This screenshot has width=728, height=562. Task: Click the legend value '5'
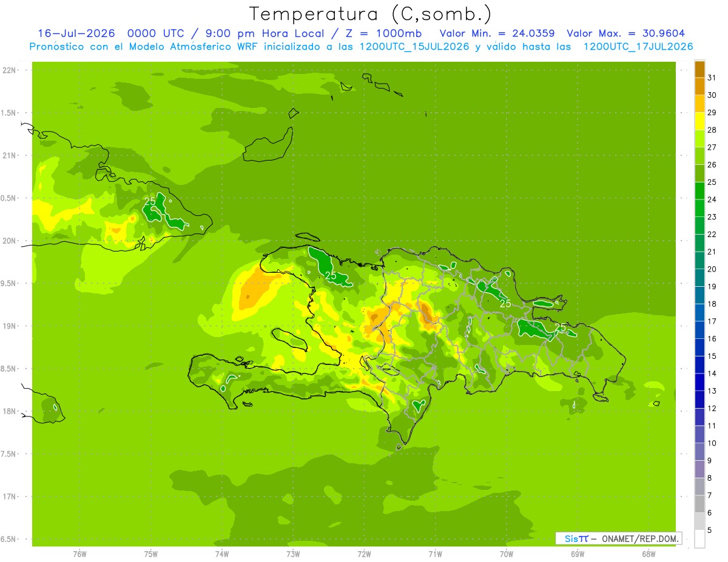(710, 530)
